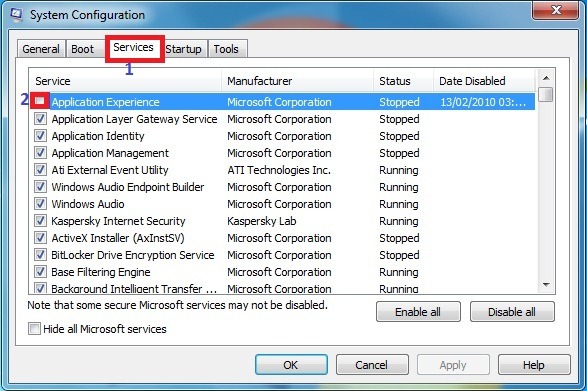Uncheck Ati External Event Utility
This screenshot has width=587, height=391.
point(40,170)
